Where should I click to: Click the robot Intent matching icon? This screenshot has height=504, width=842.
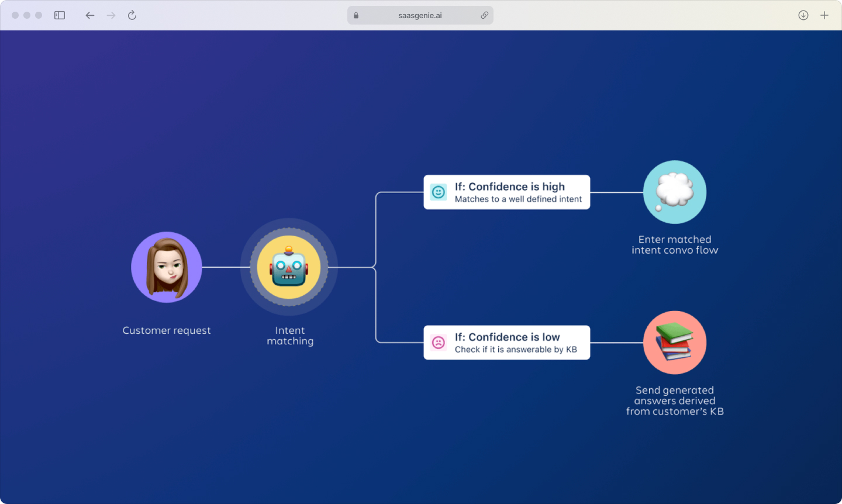(289, 267)
